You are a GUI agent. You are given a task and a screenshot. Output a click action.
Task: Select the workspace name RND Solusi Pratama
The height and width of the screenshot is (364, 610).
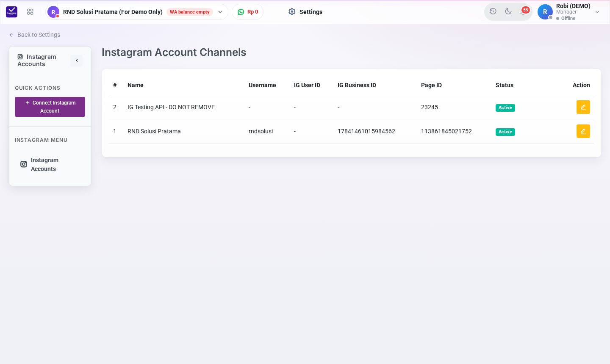113,12
